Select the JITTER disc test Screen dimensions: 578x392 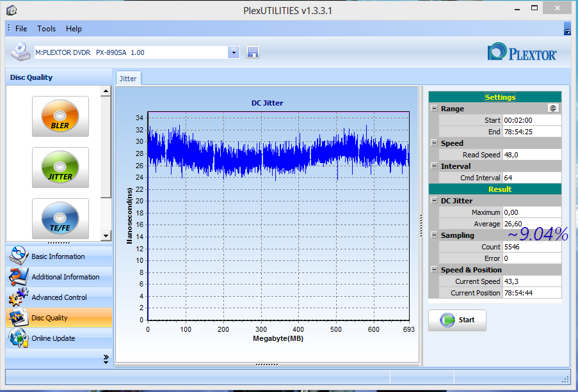60,168
